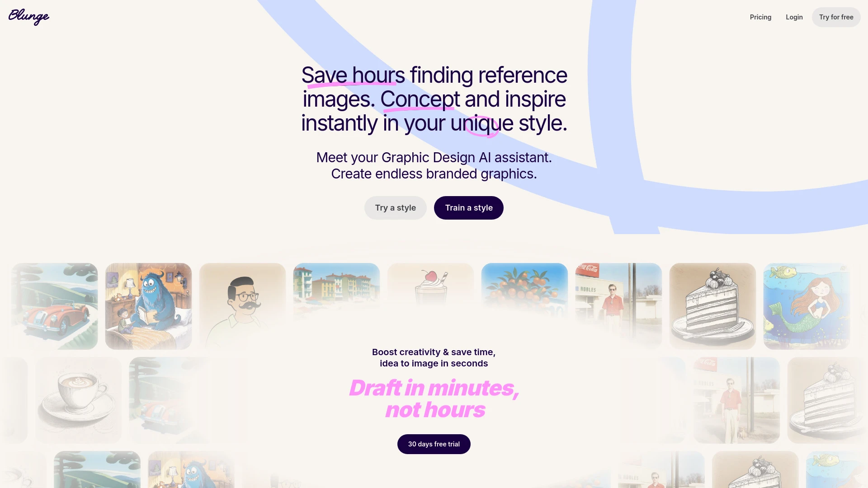
Task: Open the Login menu item
Action: coord(794,17)
